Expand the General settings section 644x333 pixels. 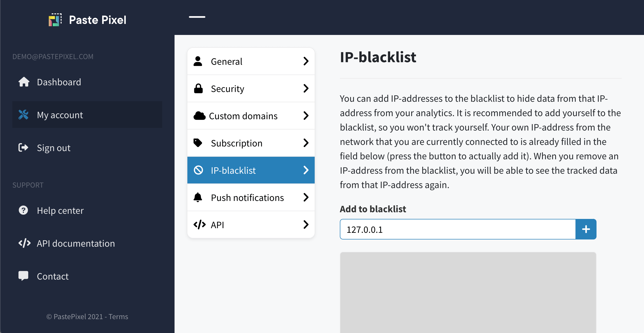251,61
